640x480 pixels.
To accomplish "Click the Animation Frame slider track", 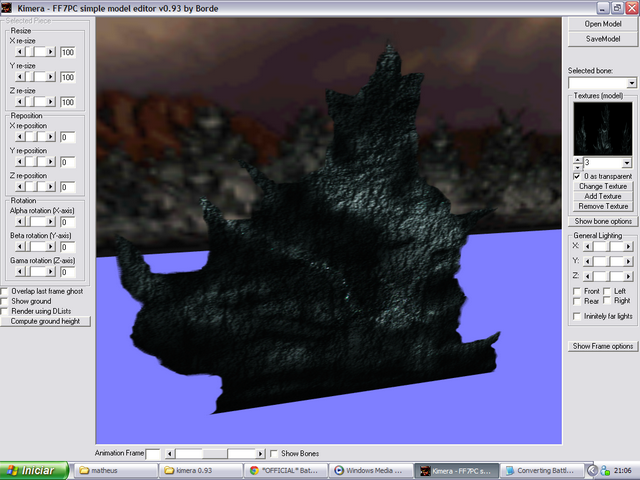I will 216,453.
